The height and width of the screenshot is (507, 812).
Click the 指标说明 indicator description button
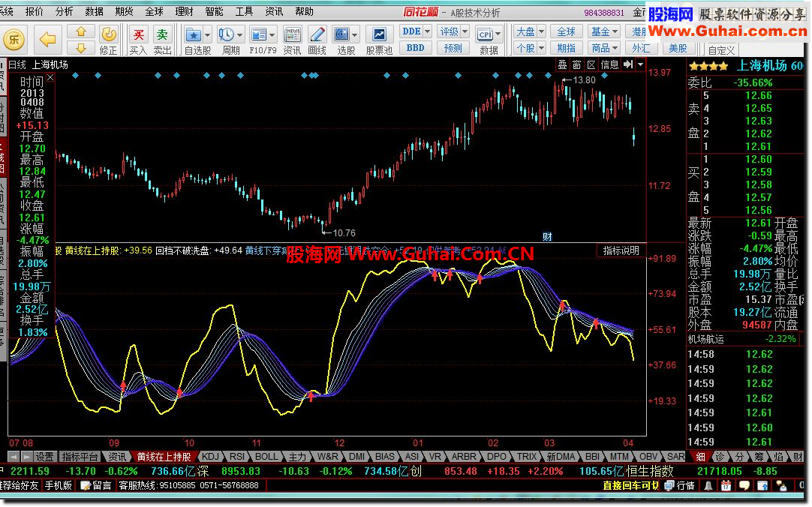tap(621, 251)
